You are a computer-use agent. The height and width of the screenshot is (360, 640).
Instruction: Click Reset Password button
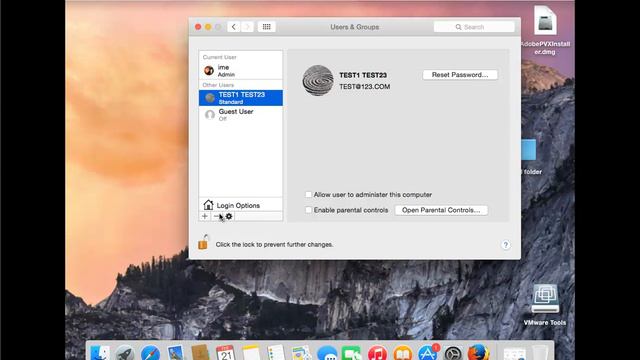pos(460,75)
